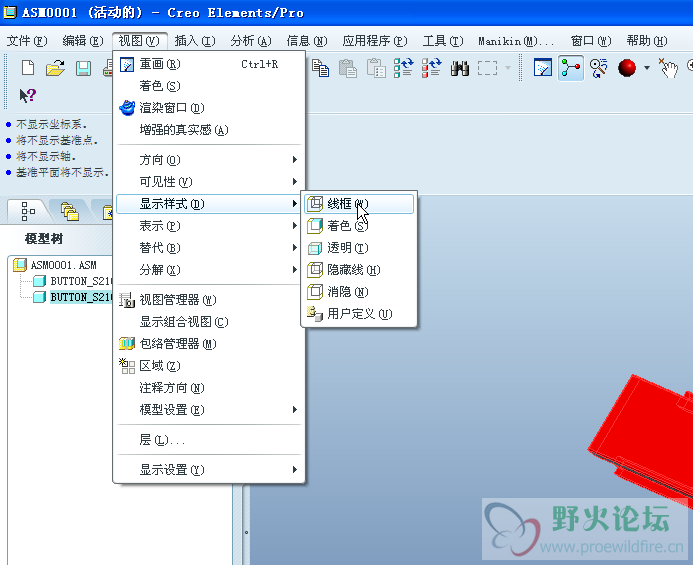This screenshot has width=693, height=565.
Task: Click the Open folder icon
Action: 55,68
